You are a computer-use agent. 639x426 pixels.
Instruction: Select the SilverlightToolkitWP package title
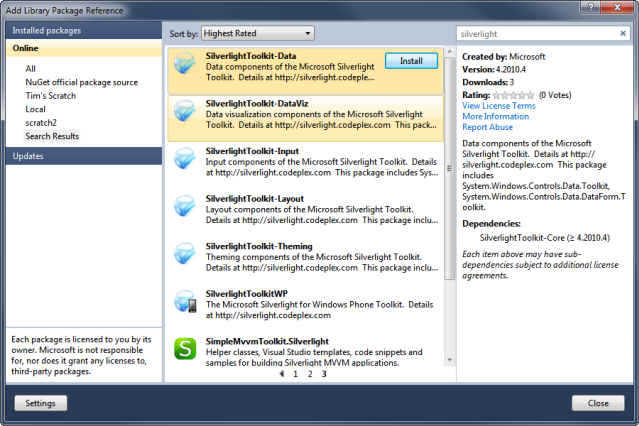247,294
